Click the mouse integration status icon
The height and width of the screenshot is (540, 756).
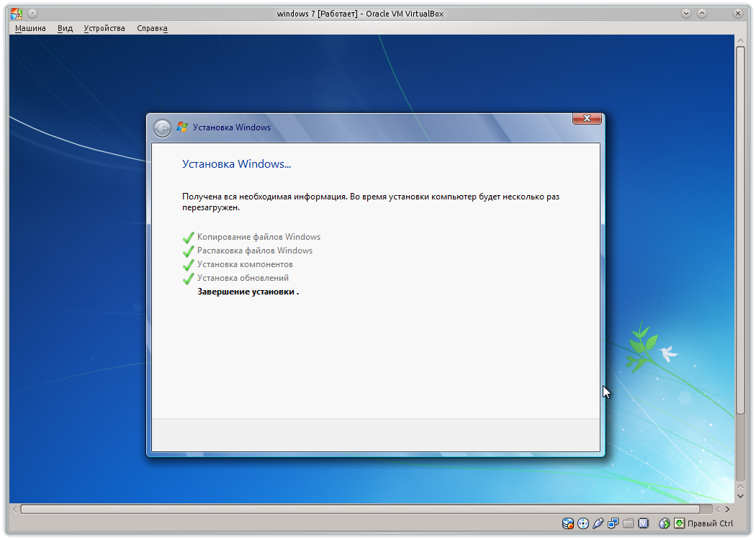click(x=663, y=523)
